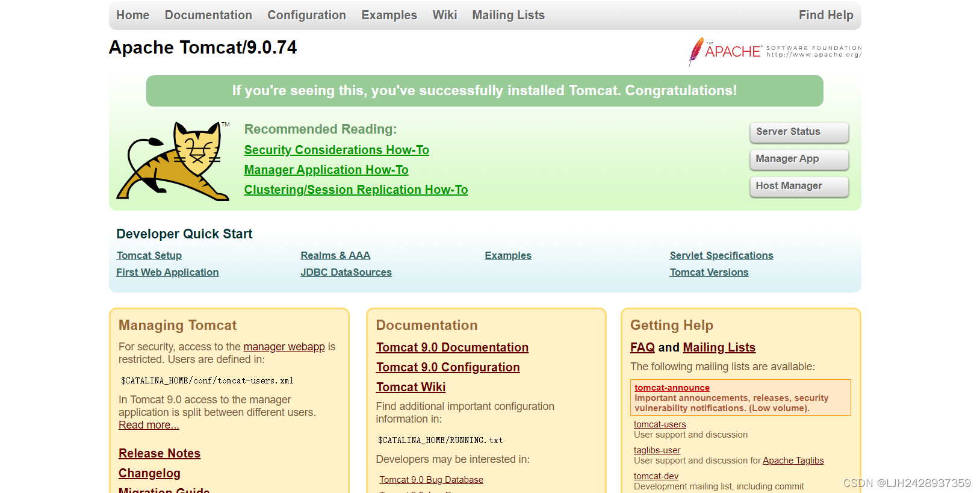Open the JDBC DataSources link
This screenshot has height=493, width=980.
pos(346,272)
